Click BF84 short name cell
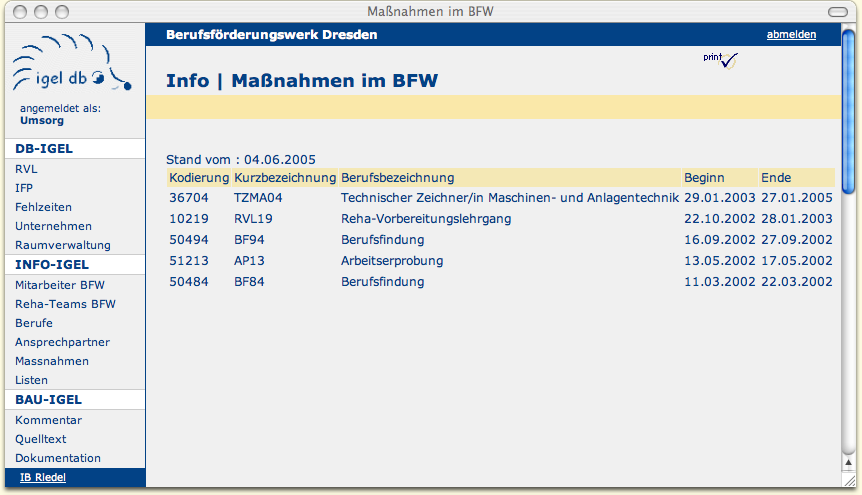862x495 pixels. (249, 282)
